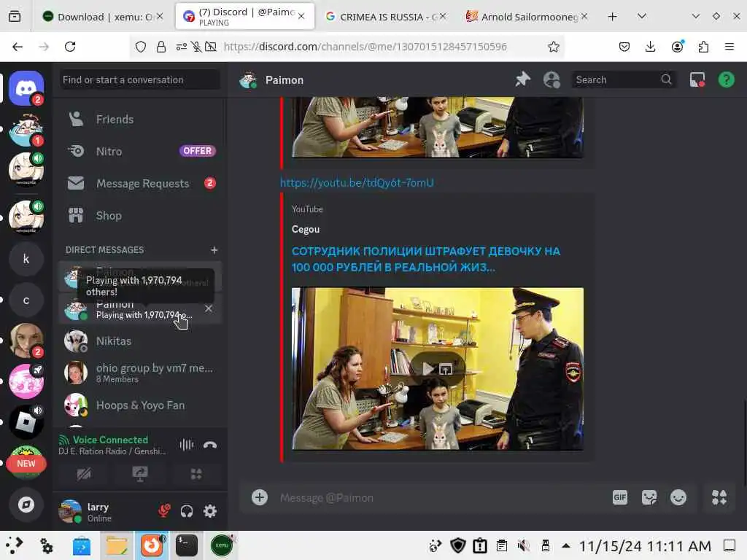Open Firefox application menu
747x560 pixels.
tap(729, 47)
